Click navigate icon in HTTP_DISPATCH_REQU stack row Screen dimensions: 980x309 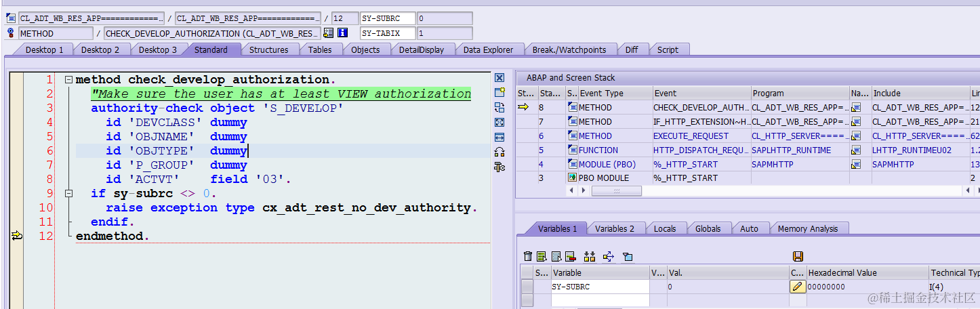[856, 150]
